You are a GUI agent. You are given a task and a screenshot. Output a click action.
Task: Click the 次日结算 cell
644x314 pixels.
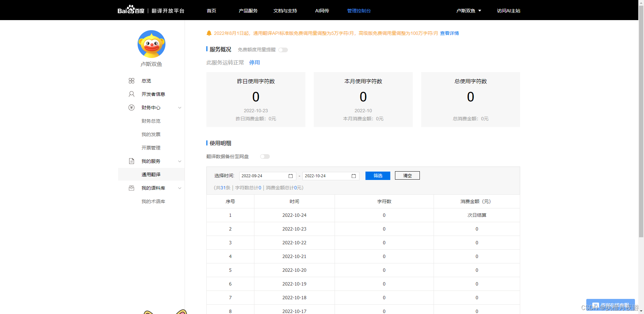477,215
